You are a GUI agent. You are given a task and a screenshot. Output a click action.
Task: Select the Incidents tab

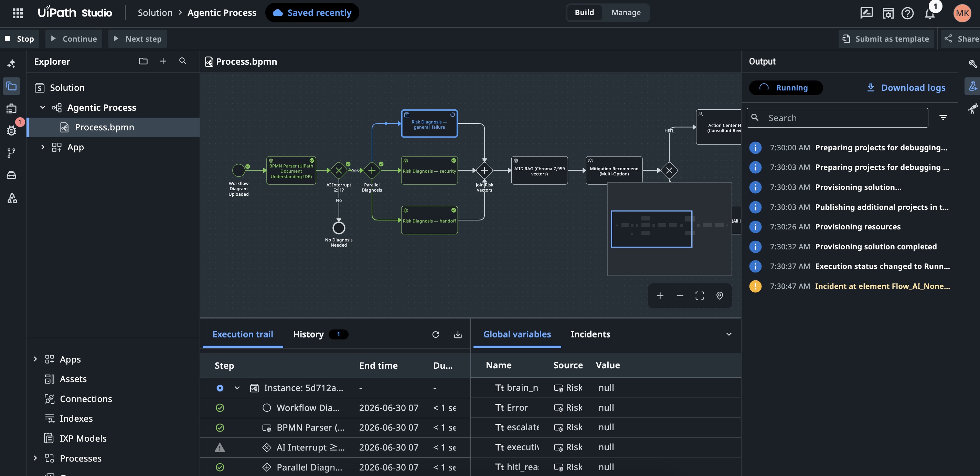[x=590, y=334]
